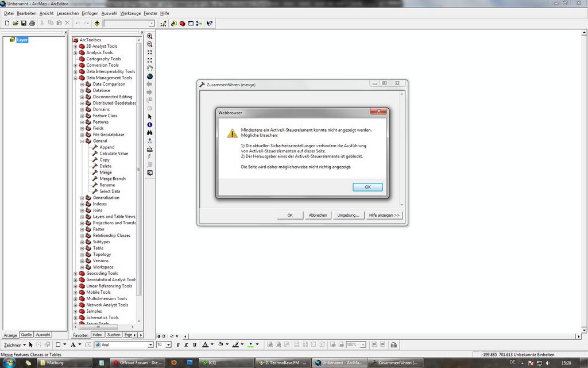Select the Zoom Out magnifier tool
Image resolution: width=588 pixels, height=368 pixels.
[x=150, y=44]
